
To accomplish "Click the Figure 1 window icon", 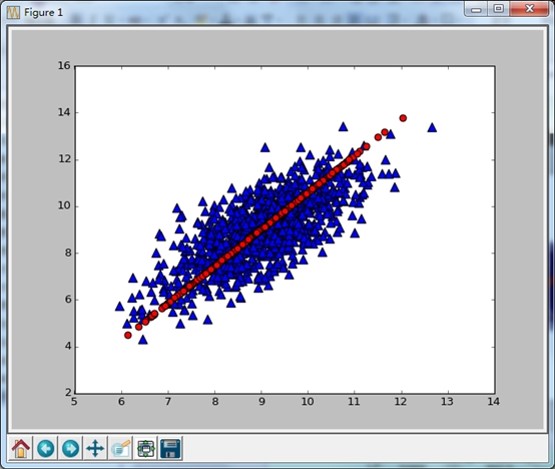I will point(13,12).
